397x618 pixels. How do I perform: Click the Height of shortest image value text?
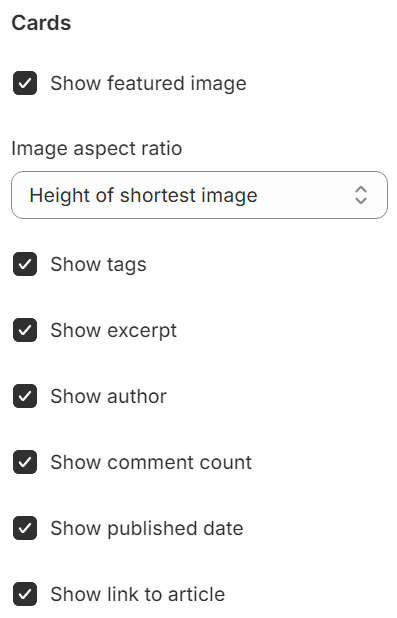click(144, 196)
